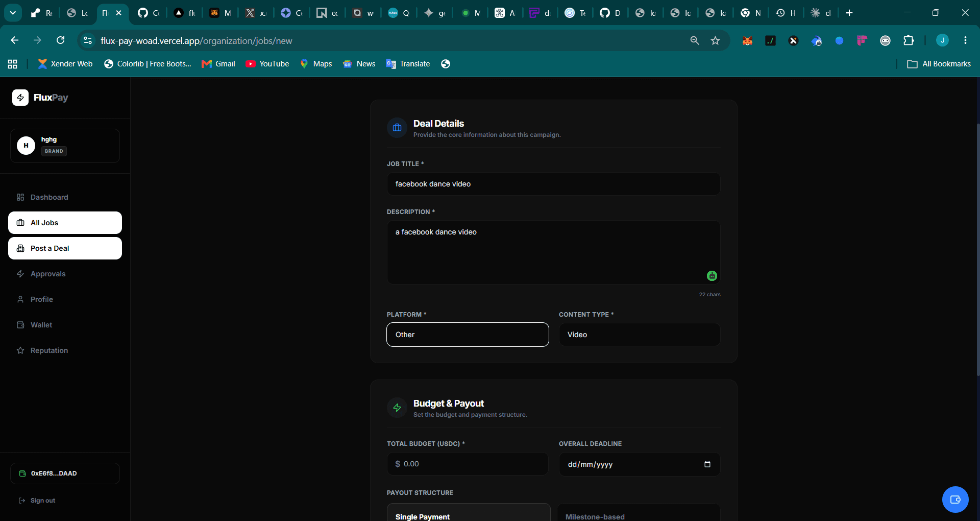
Task: Click the globe bookmark icon
Action: tap(446, 64)
